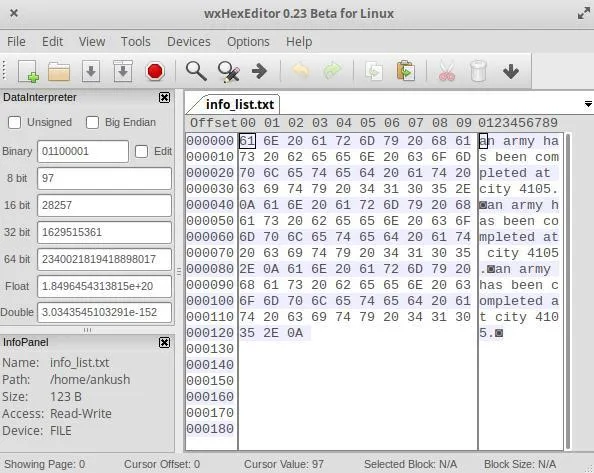Click the black down-arrow insert icon
594x473 pixels.
[511, 71]
